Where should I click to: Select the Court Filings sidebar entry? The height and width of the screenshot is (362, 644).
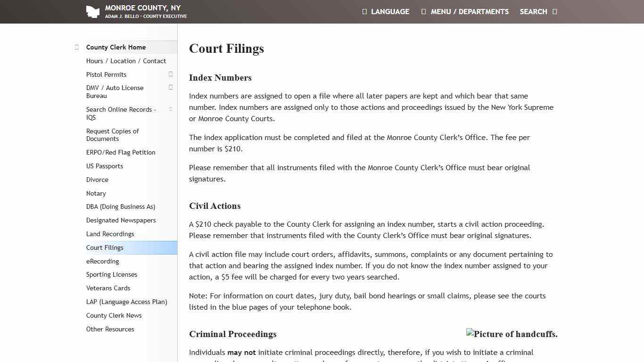click(x=105, y=247)
